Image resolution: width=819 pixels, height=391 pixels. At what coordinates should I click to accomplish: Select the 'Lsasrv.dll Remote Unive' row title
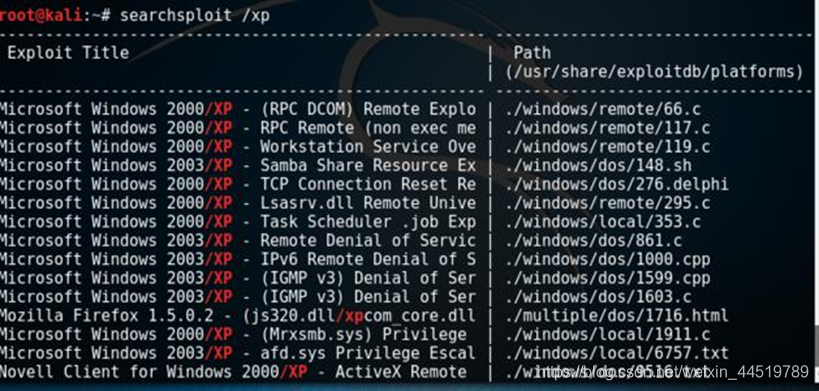tap(368, 203)
